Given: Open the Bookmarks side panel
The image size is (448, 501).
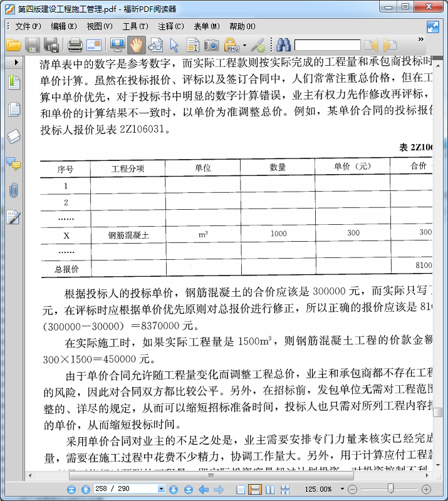Looking at the screenshot, I should [x=14, y=83].
